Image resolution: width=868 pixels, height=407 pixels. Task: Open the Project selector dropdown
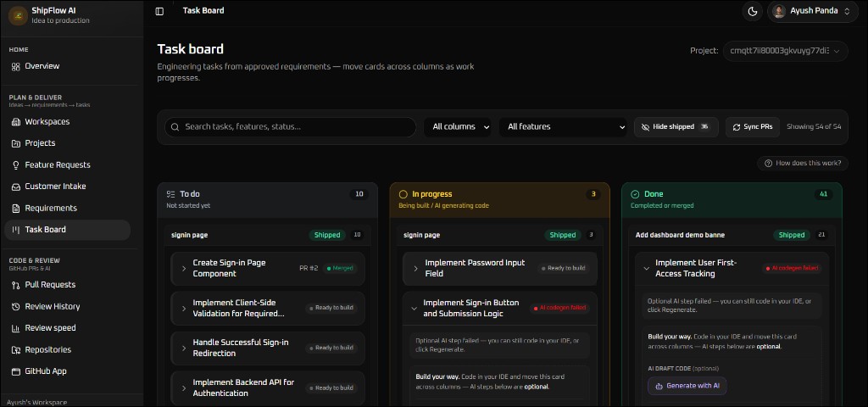[x=785, y=51]
